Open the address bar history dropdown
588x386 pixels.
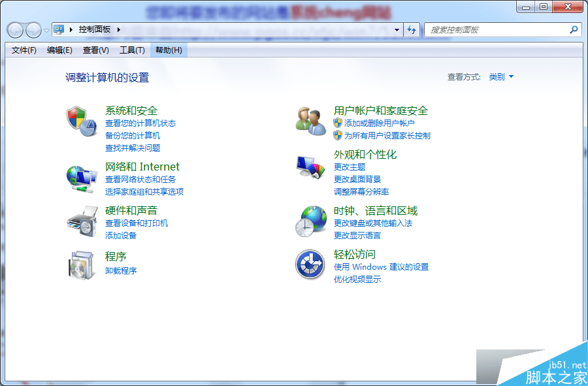tap(397, 29)
